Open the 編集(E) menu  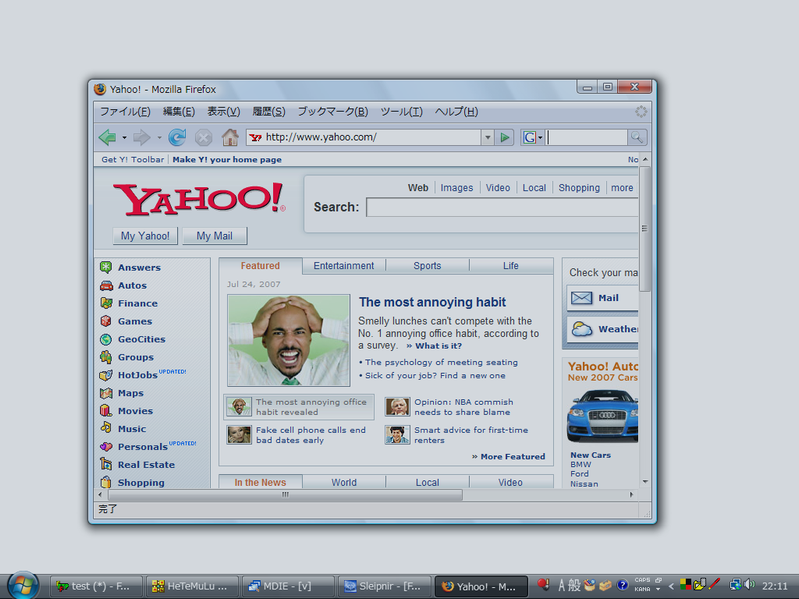coord(179,112)
